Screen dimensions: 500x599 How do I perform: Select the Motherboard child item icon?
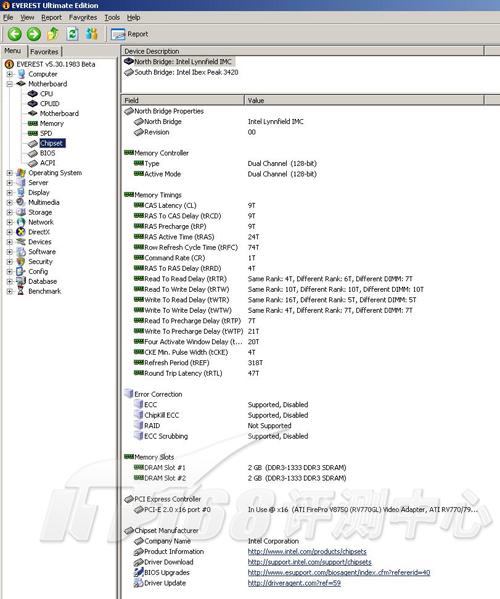click(32, 113)
